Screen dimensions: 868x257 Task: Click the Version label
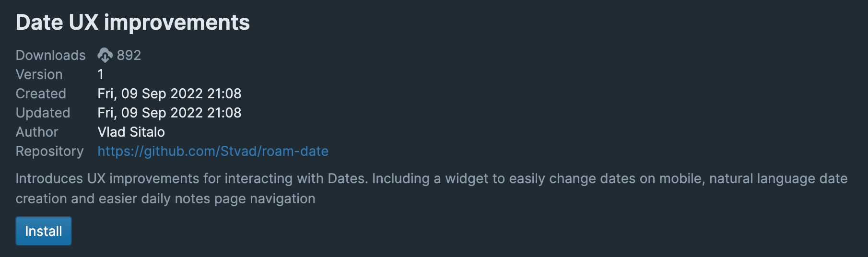(39, 74)
